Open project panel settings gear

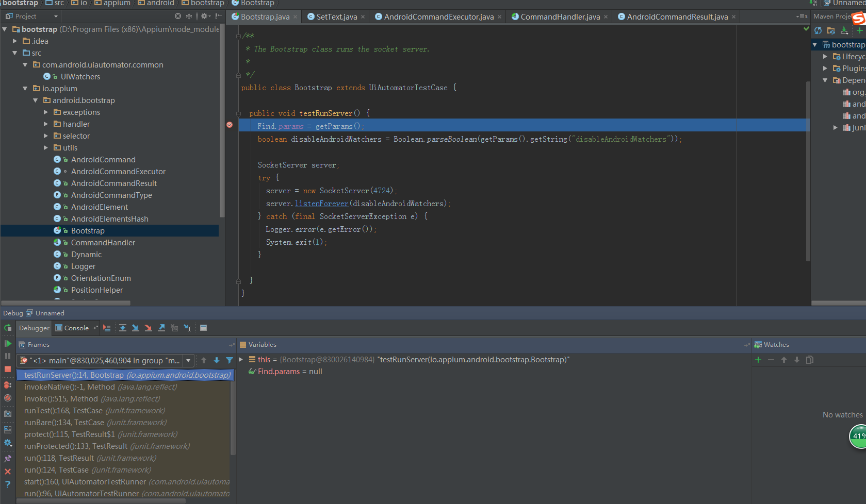(x=205, y=16)
